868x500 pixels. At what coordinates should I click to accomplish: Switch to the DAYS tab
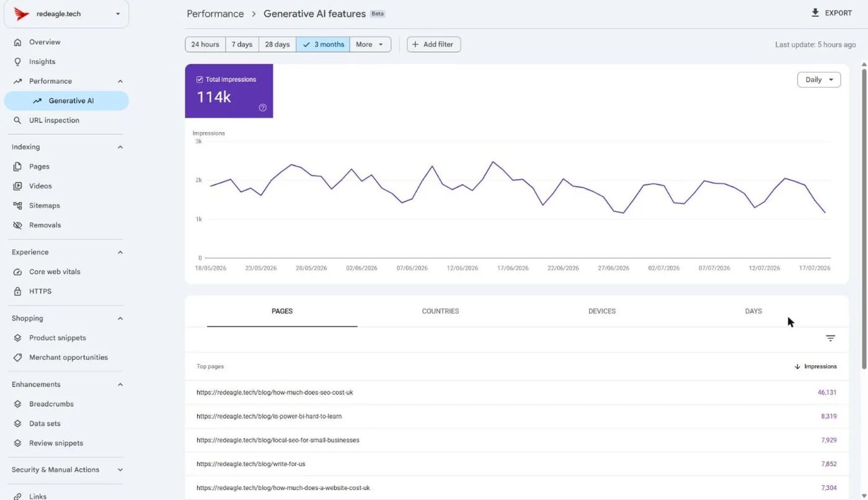(753, 311)
